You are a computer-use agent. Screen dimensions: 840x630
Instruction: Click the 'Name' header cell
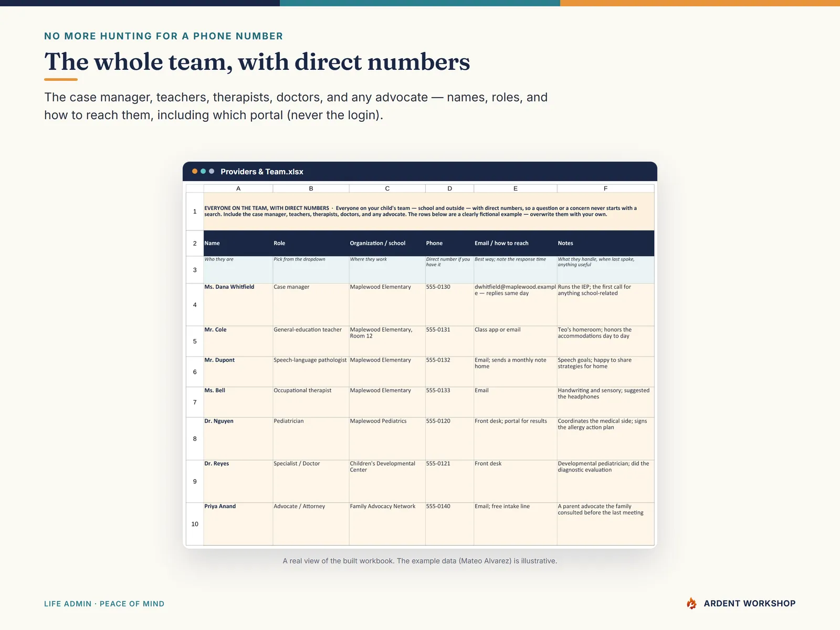tap(238, 243)
